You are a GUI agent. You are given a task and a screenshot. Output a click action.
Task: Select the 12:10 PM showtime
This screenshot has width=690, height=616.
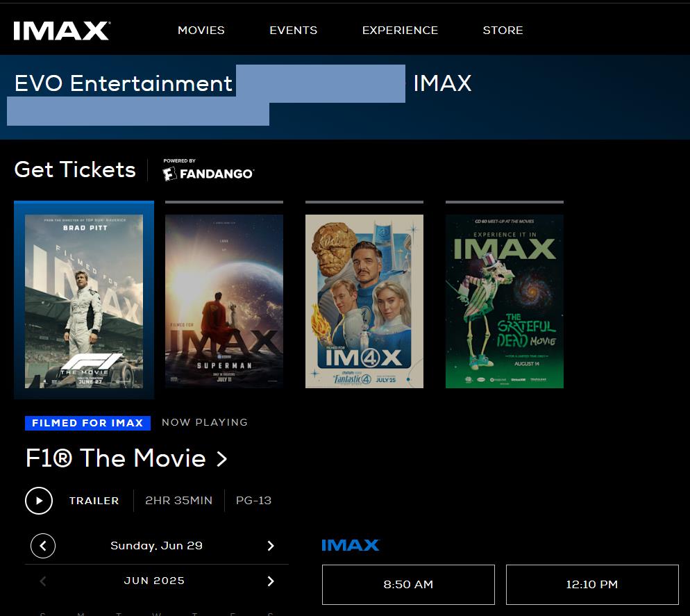point(592,585)
